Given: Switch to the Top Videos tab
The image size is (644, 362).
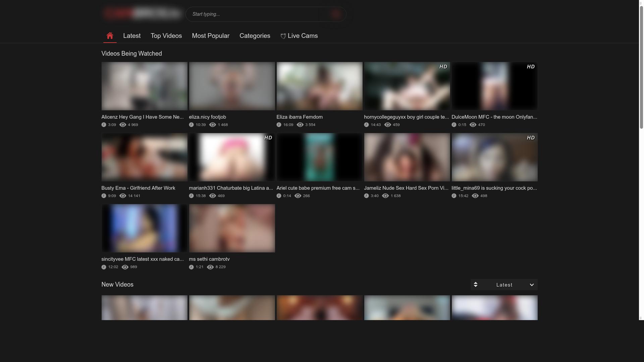Looking at the screenshot, I should (166, 36).
